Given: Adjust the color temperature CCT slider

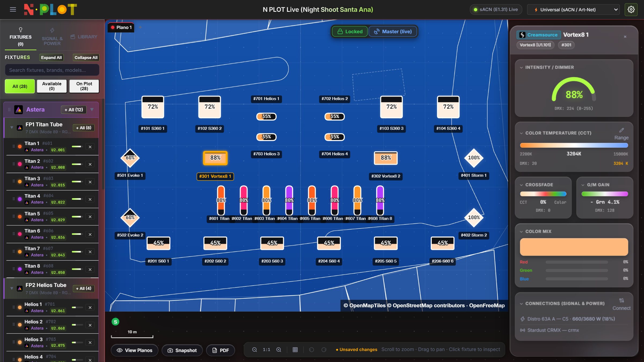Looking at the screenshot, I should tap(574, 145).
